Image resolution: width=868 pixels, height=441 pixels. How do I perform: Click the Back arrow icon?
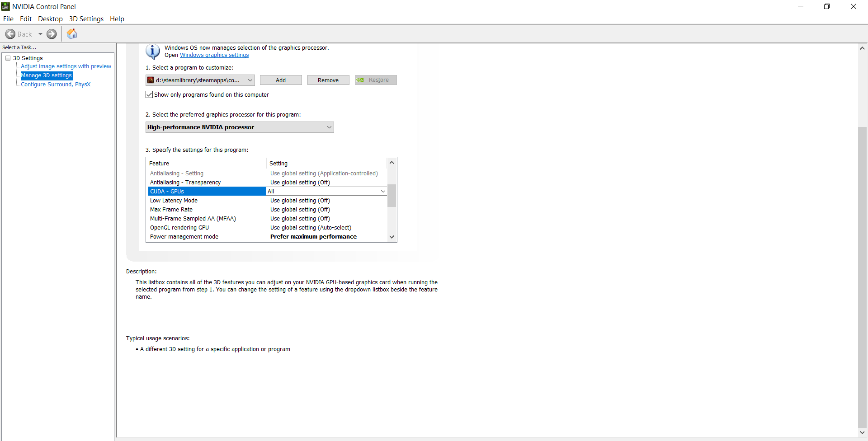(10, 34)
